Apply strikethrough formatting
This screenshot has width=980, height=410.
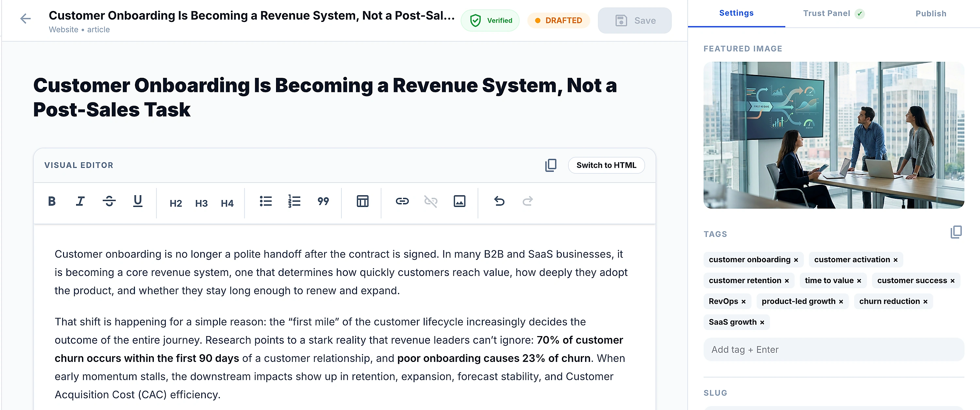click(109, 201)
